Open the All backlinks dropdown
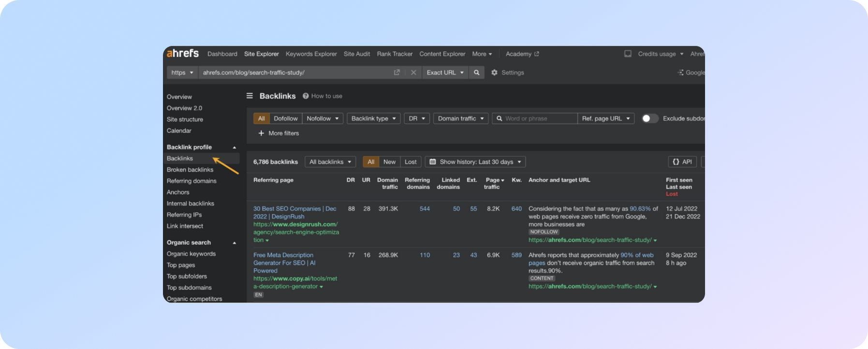 (330, 162)
